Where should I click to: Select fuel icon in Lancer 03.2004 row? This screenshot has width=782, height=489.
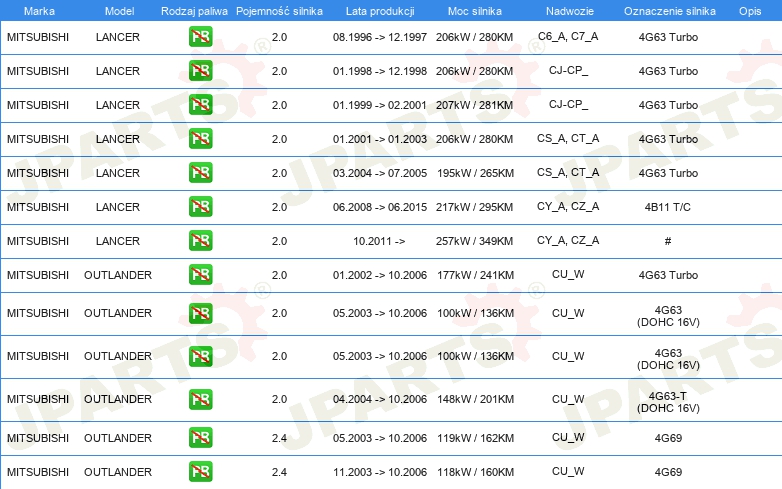coord(200,172)
